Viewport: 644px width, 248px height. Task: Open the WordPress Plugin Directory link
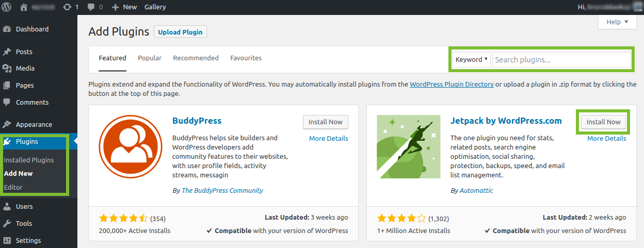[x=452, y=85]
